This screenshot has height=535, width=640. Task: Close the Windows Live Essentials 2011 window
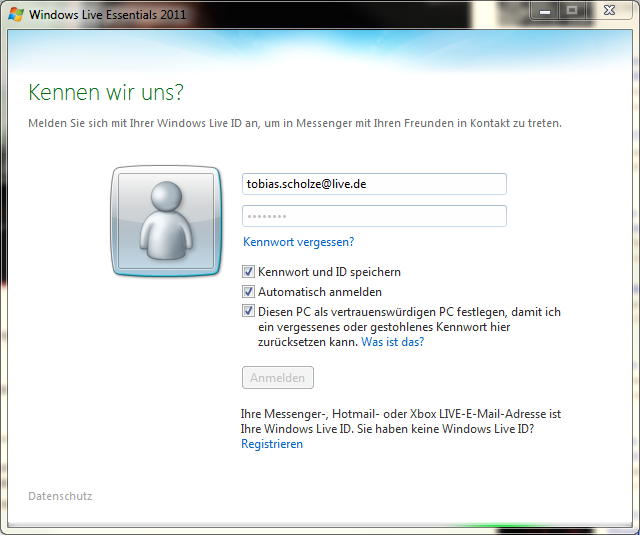(x=609, y=11)
